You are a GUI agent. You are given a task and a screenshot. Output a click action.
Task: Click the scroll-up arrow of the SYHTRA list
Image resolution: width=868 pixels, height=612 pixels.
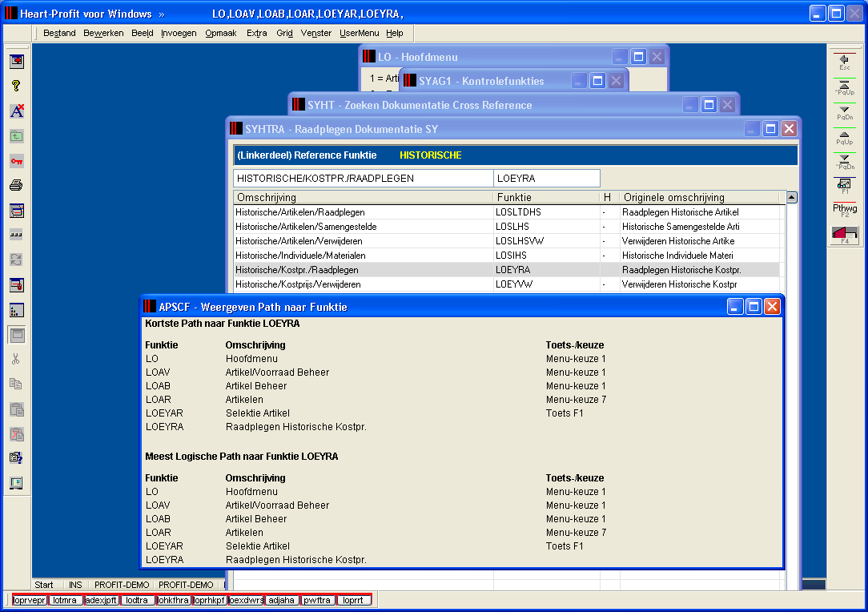tap(792, 197)
